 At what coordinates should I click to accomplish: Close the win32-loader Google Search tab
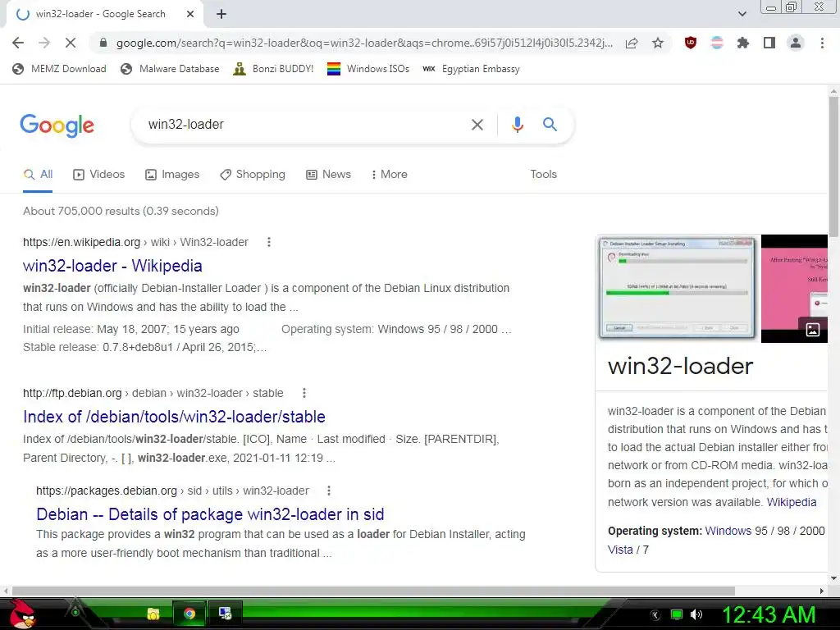pos(190,14)
